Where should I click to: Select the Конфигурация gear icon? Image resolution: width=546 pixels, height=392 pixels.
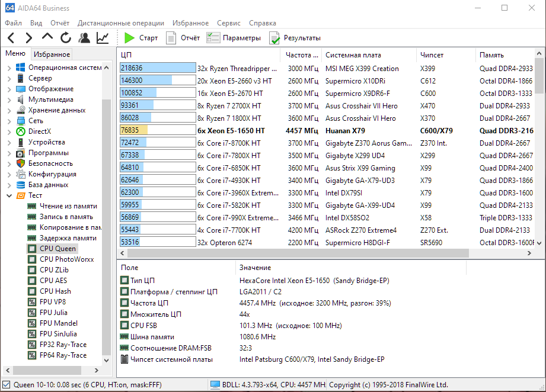click(21, 174)
